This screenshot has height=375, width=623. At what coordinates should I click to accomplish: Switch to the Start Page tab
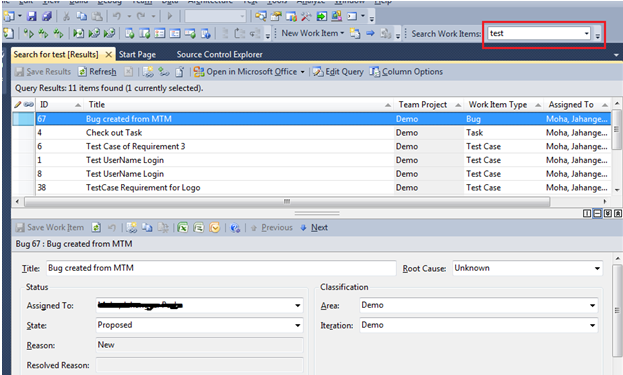pos(137,54)
